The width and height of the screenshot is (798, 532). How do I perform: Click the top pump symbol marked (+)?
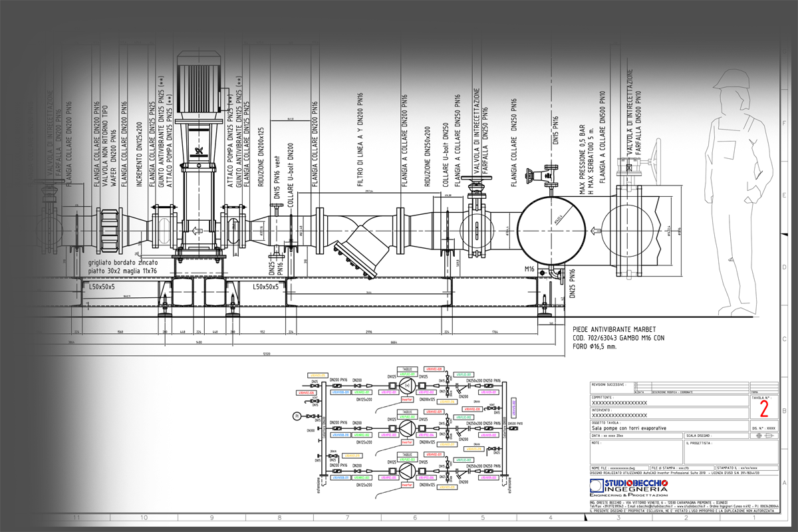pos(408,386)
